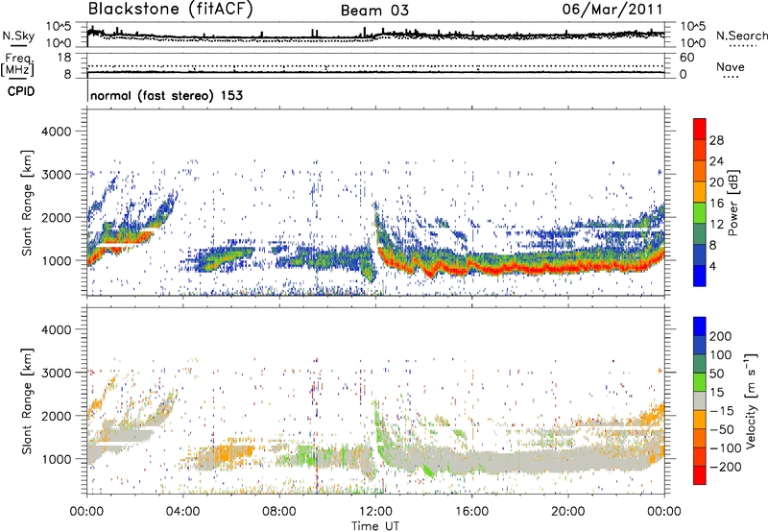Click the 'Beam 03' label
Image resolution: width=768 pixels, height=532 pixels.
[x=374, y=11]
